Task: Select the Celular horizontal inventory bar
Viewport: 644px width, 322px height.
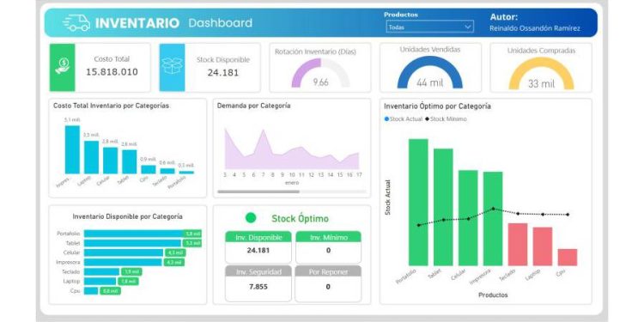Action: (x=124, y=252)
